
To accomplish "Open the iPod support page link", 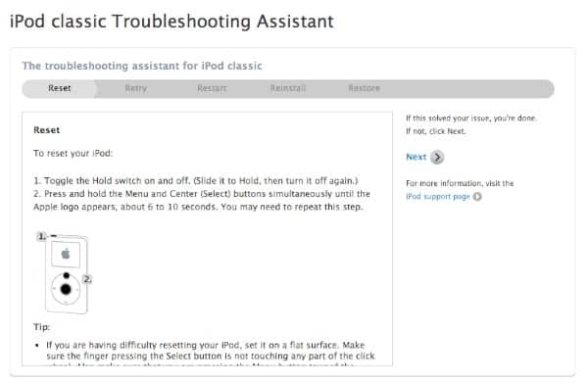I will [x=438, y=197].
